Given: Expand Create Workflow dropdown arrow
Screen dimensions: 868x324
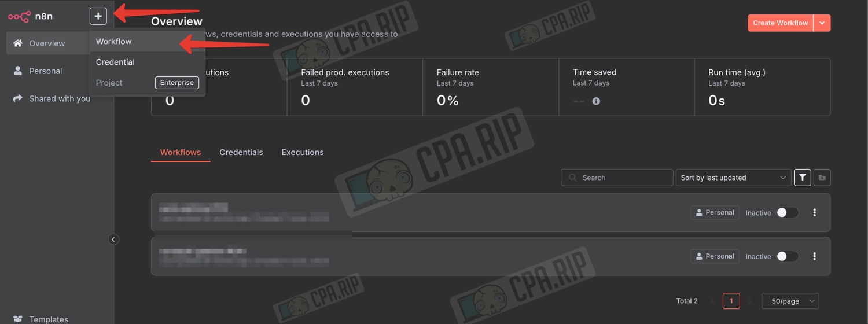Looking at the screenshot, I should [822, 23].
